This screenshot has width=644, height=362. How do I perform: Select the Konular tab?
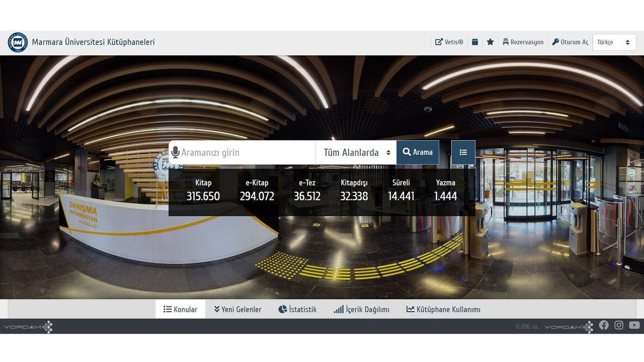180,309
